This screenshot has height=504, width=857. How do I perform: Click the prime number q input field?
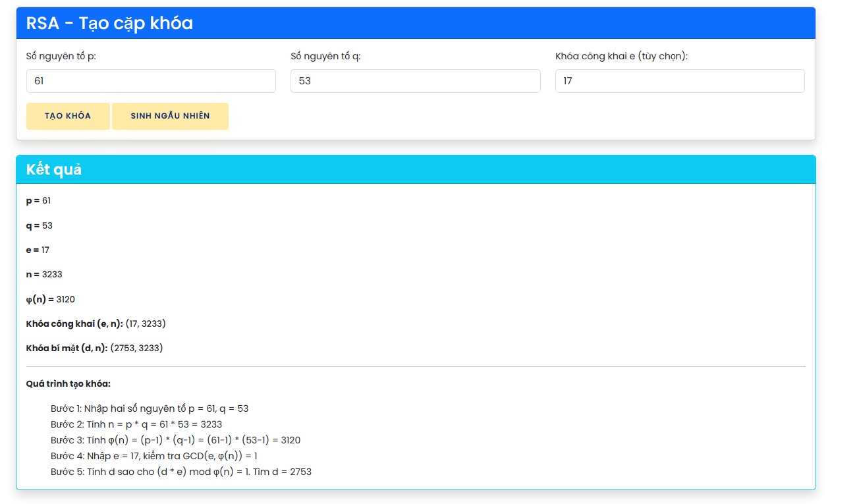click(x=416, y=81)
